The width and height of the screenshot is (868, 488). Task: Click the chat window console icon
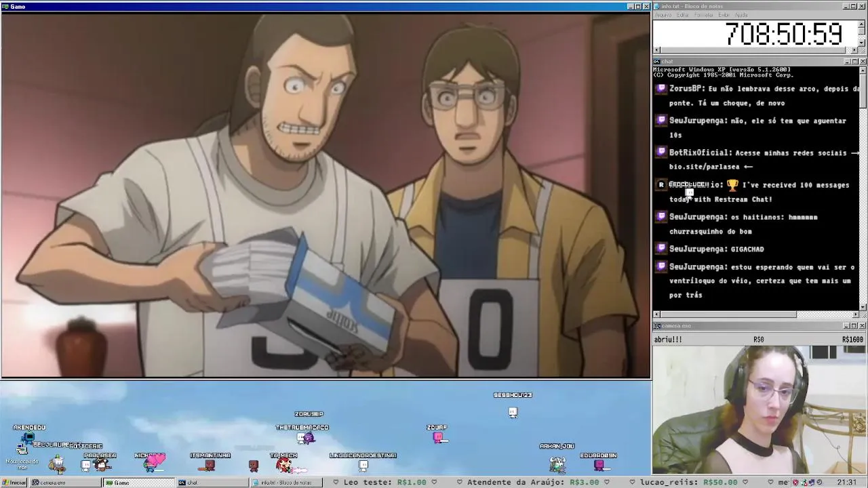click(x=657, y=61)
